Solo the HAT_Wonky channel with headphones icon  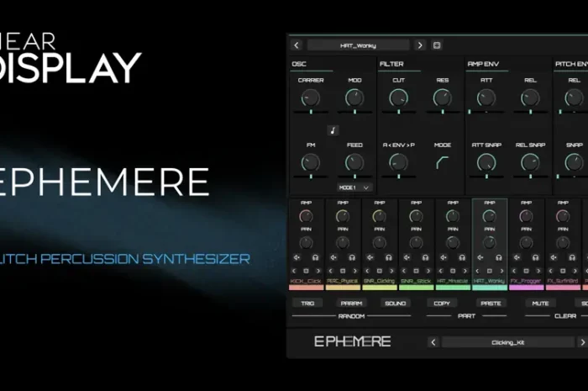tap(499, 257)
